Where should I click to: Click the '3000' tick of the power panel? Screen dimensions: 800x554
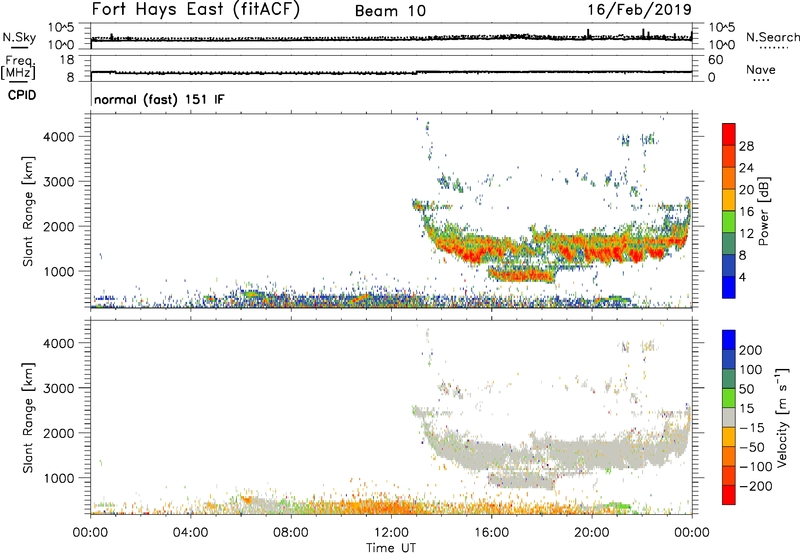(x=58, y=182)
